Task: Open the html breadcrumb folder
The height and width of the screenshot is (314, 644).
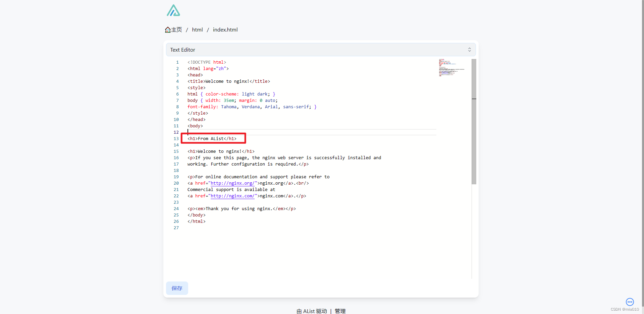Action: (x=197, y=30)
